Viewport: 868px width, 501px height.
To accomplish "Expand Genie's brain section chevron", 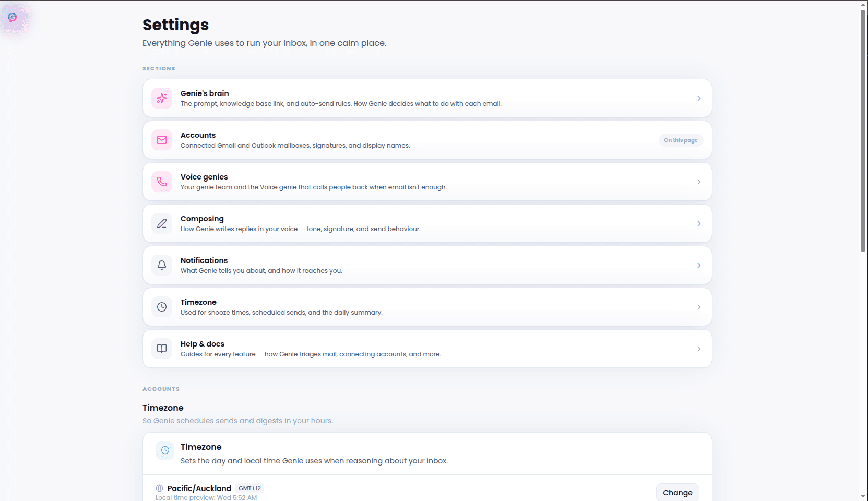I will (699, 98).
